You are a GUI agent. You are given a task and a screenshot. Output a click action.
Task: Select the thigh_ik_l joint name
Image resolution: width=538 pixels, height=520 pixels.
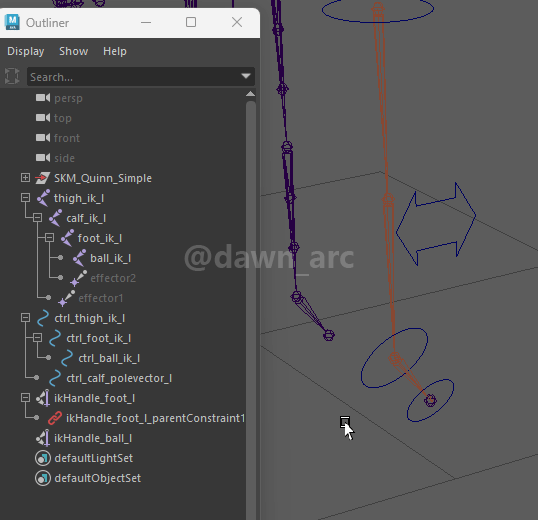coord(79,198)
